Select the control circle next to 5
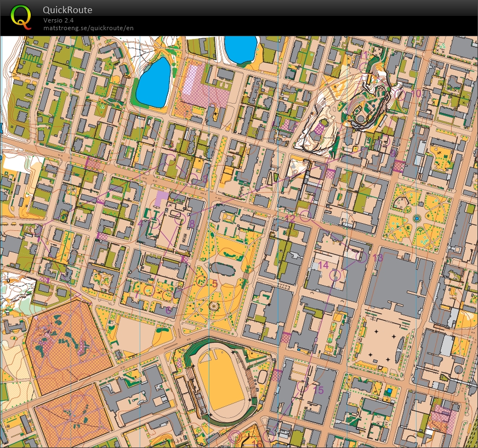Screen dimensions: 478x448 click(201, 281)
